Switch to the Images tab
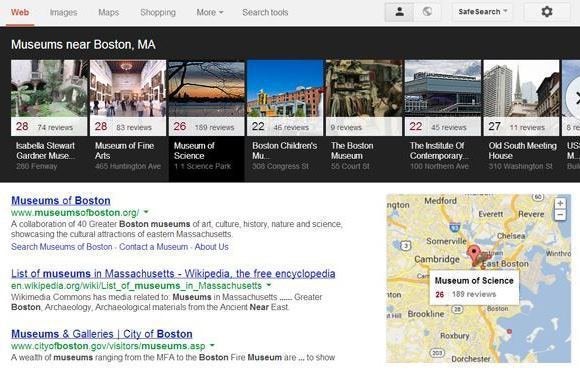Screen dimensions: 580x388 tap(64, 12)
